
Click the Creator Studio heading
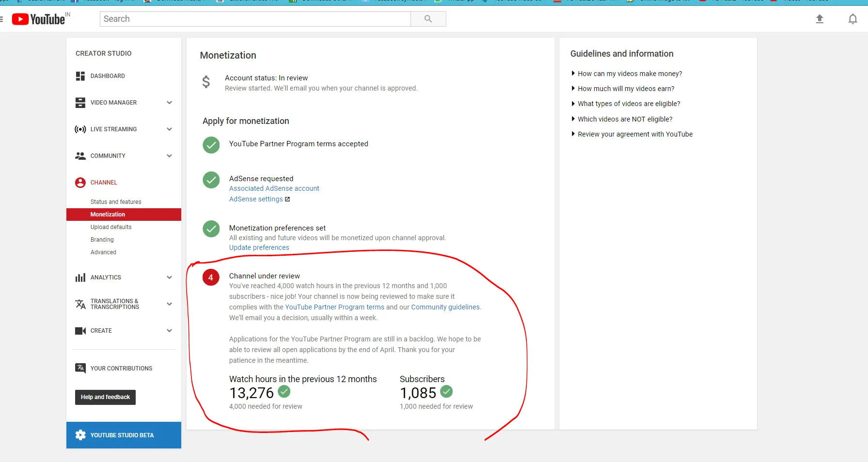point(103,53)
